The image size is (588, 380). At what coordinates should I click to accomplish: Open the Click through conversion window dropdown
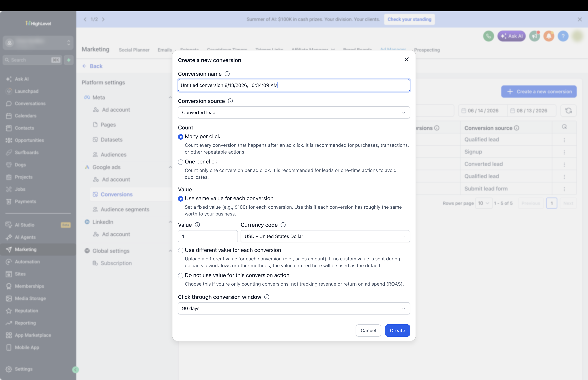[x=294, y=308]
